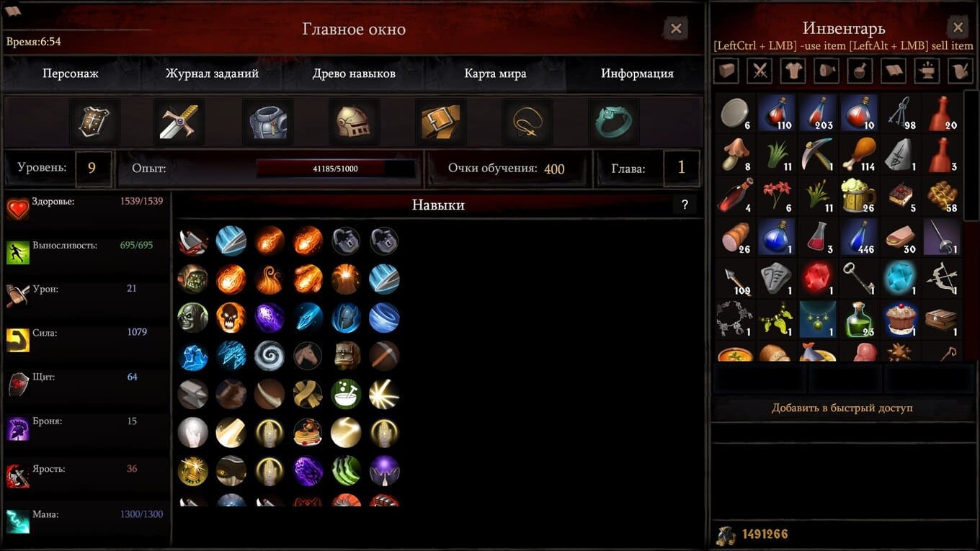980x551 pixels.
Task: Select the red gem inventory item
Action: coord(817,278)
